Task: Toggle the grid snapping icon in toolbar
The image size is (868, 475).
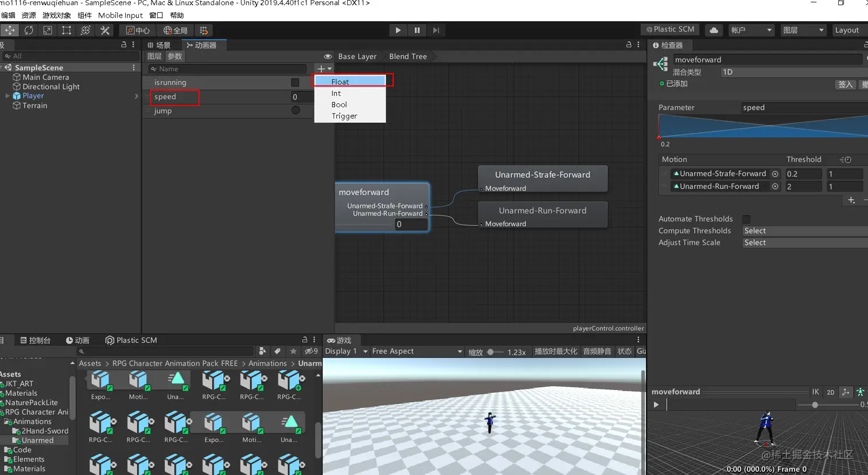Action: point(204,30)
